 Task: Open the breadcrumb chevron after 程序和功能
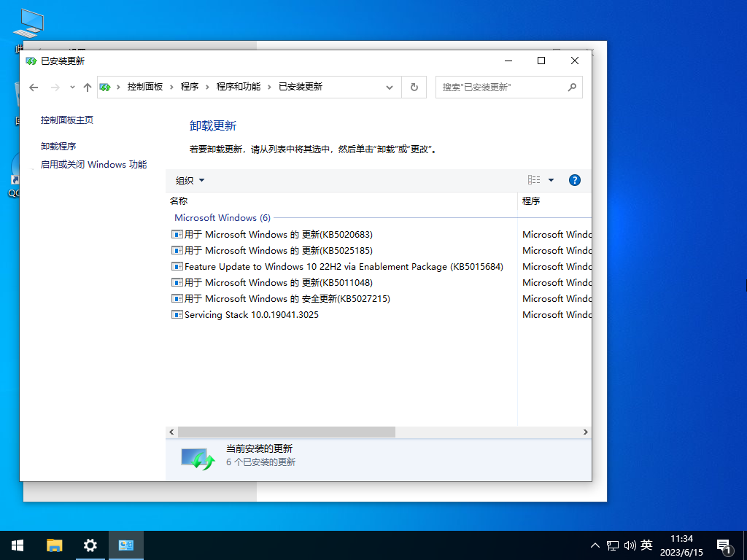[x=268, y=87]
